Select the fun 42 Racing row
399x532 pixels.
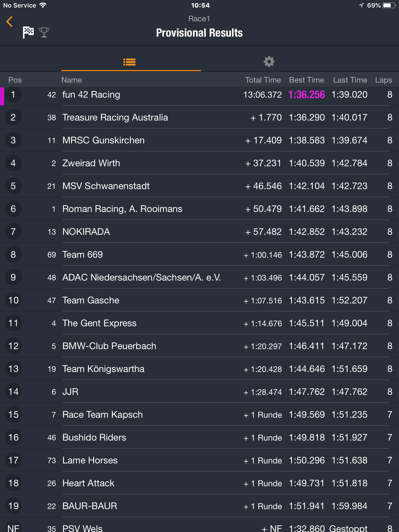pos(199,95)
